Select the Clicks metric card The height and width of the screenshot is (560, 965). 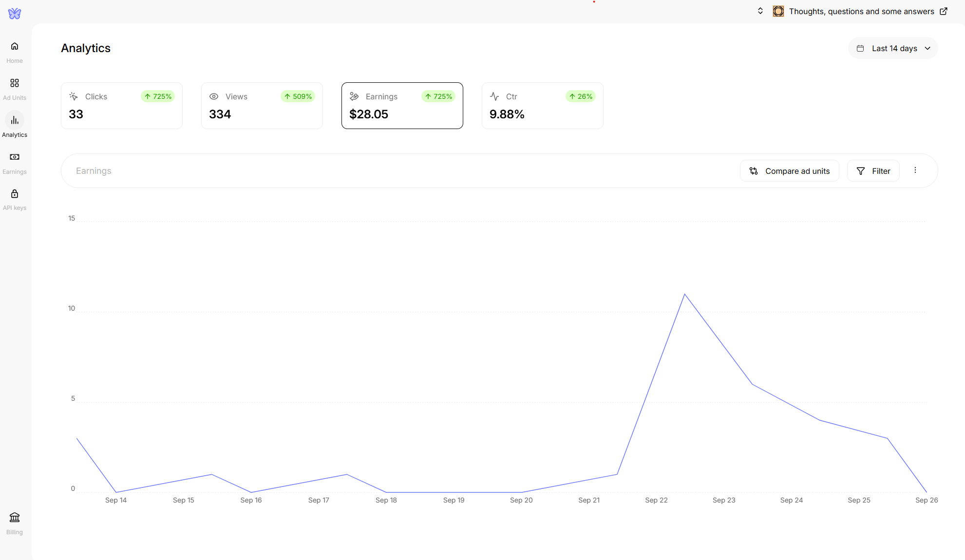[122, 106]
